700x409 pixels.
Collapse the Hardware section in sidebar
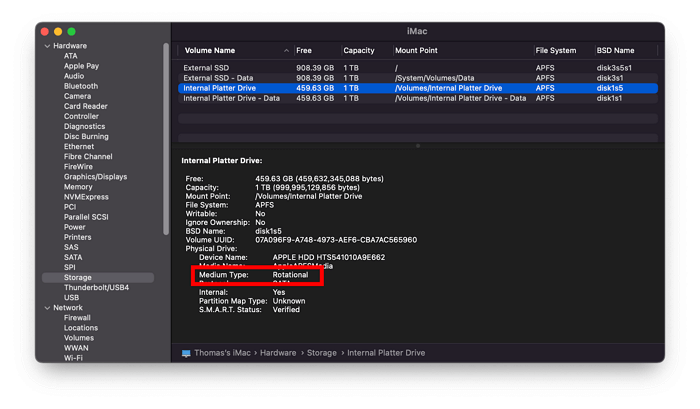[47, 46]
